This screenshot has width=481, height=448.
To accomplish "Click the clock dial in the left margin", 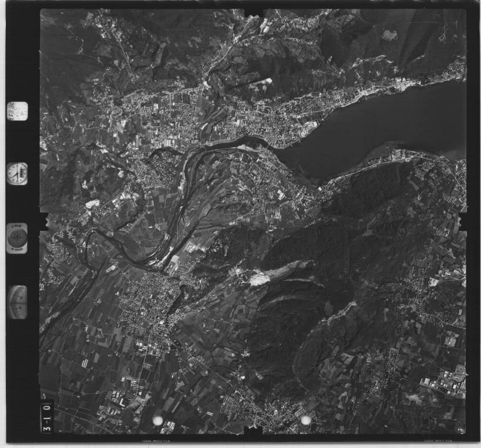I will pyautogui.click(x=17, y=174).
